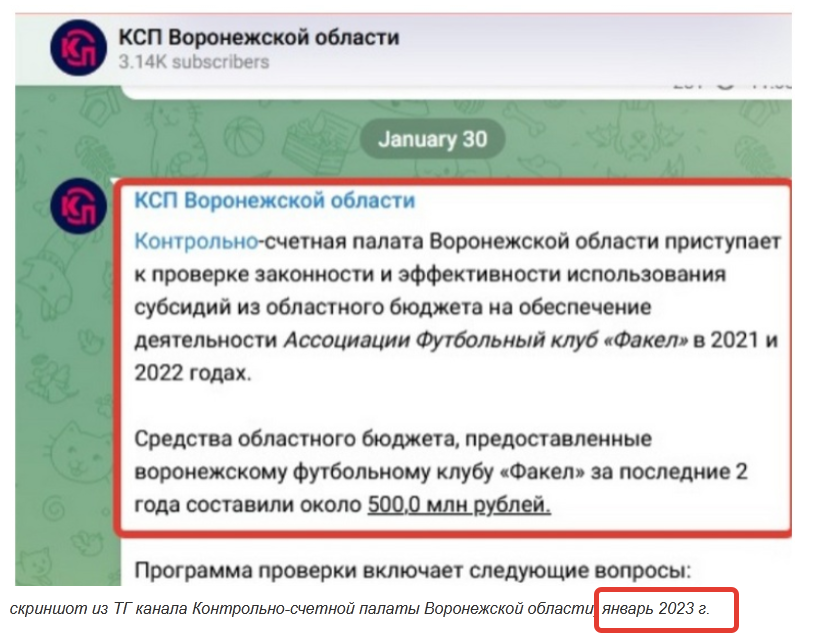Screen dimensions: 813x633
Task: Open channel info via header title
Action: point(258,38)
